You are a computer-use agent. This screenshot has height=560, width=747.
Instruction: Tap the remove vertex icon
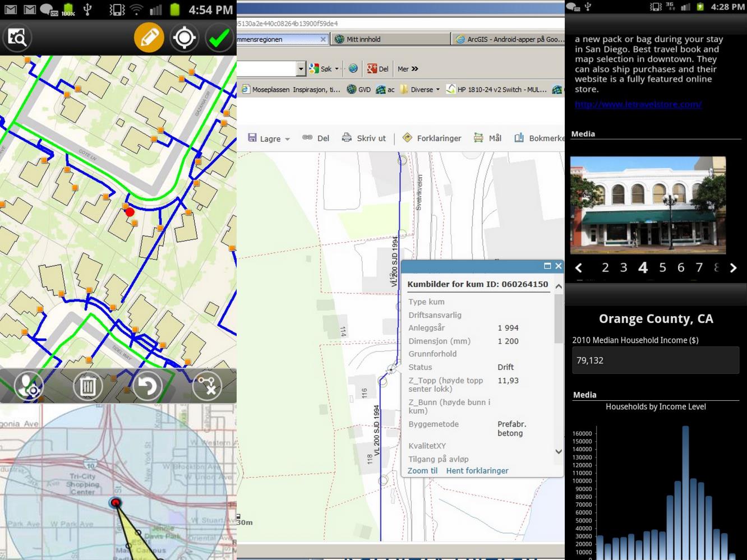coord(207,386)
